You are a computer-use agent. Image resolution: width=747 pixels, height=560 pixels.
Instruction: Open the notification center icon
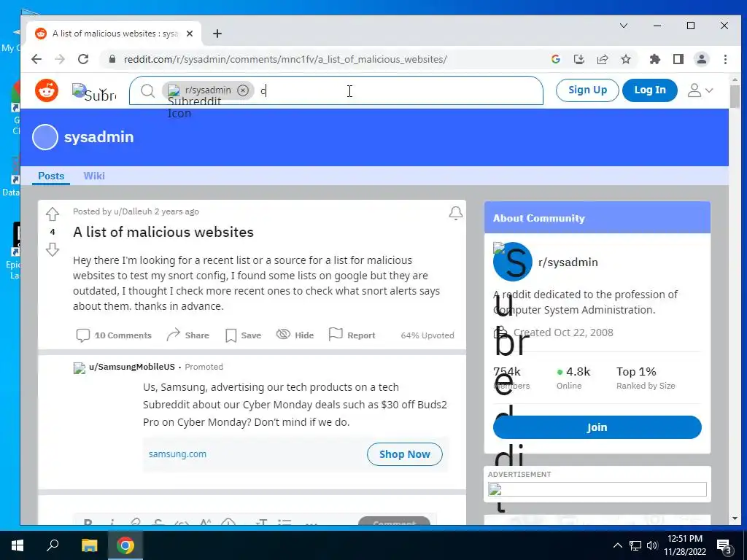pyautogui.click(x=724, y=546)
